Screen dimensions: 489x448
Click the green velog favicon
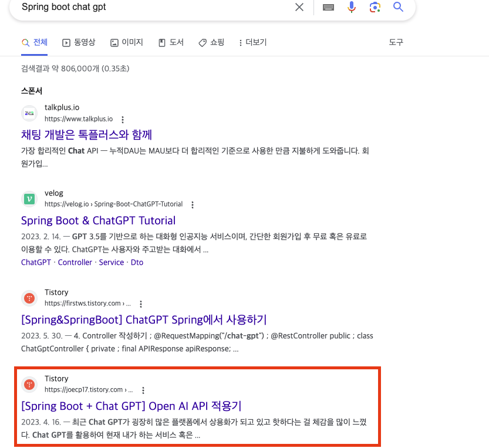pyautogui.click(x=29, y=198)
